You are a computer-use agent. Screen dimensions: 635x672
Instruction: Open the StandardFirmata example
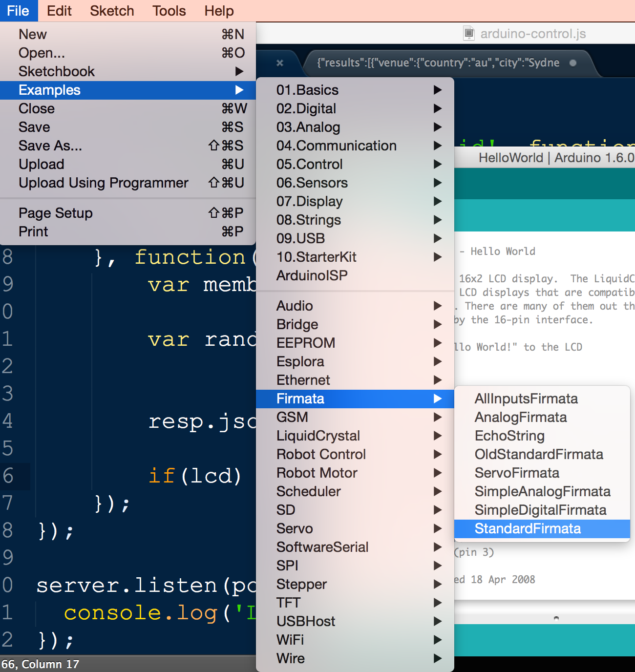542,528
